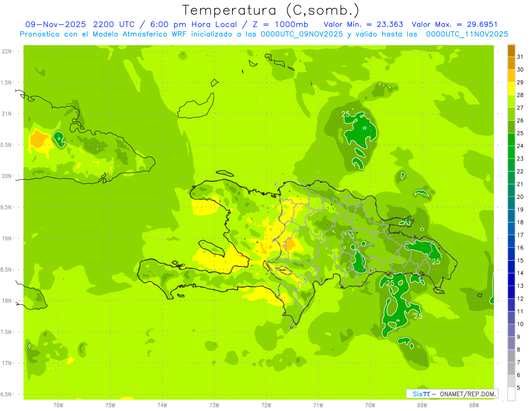532x411 pixels.
Task: Click the orange swatch between 30 and 31
Action: pyautogui.click(x=511, y=63)
